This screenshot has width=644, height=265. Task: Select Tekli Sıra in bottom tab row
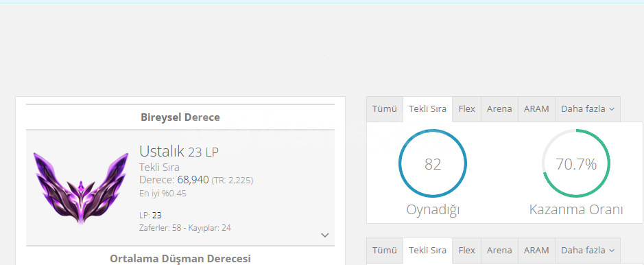(x=427, y=250)
